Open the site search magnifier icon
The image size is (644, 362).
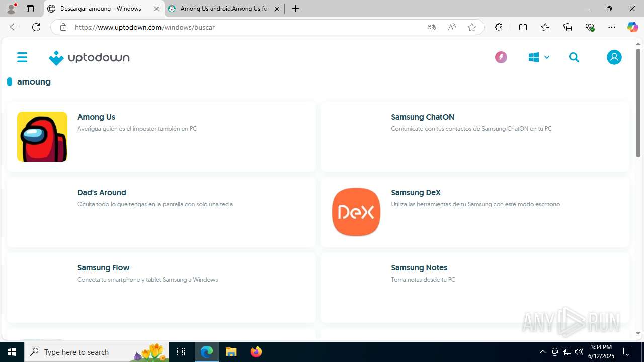tap(574, 57)
